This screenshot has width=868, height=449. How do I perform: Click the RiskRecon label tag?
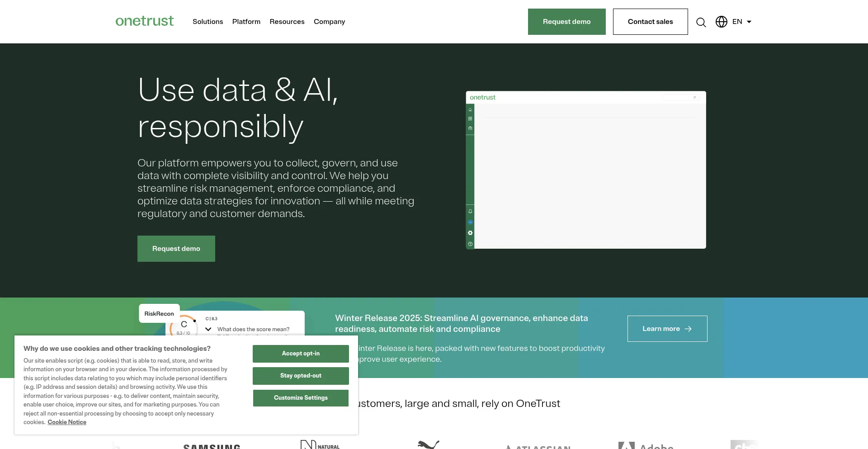point(159,313)
